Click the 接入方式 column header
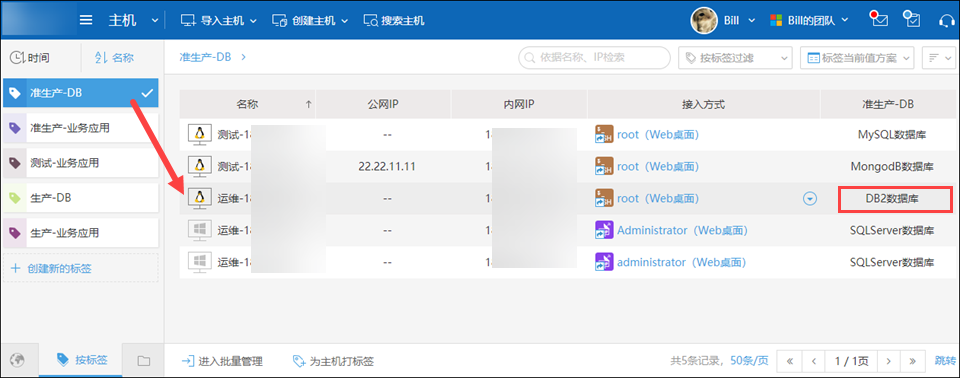Image resolution: width=960 pixels, height=378 pixels. pyautogui.click(x=703, y=104)
